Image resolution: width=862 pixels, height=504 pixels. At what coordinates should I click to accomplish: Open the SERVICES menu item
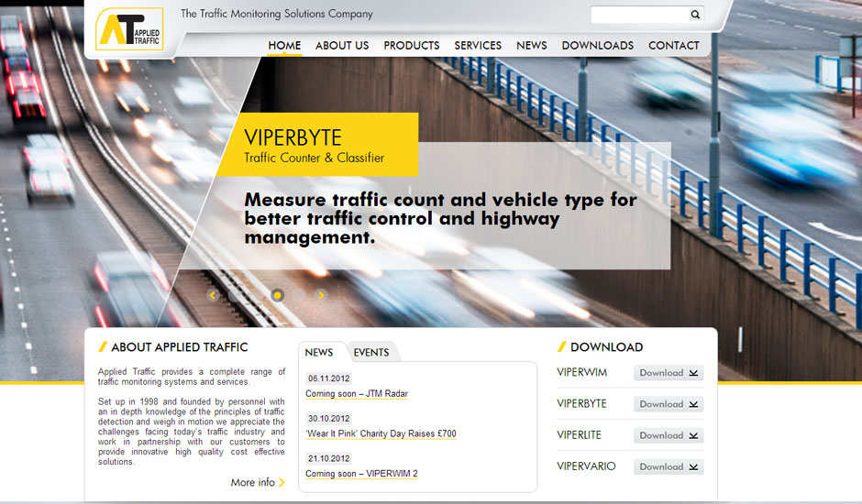coord(478,46)
